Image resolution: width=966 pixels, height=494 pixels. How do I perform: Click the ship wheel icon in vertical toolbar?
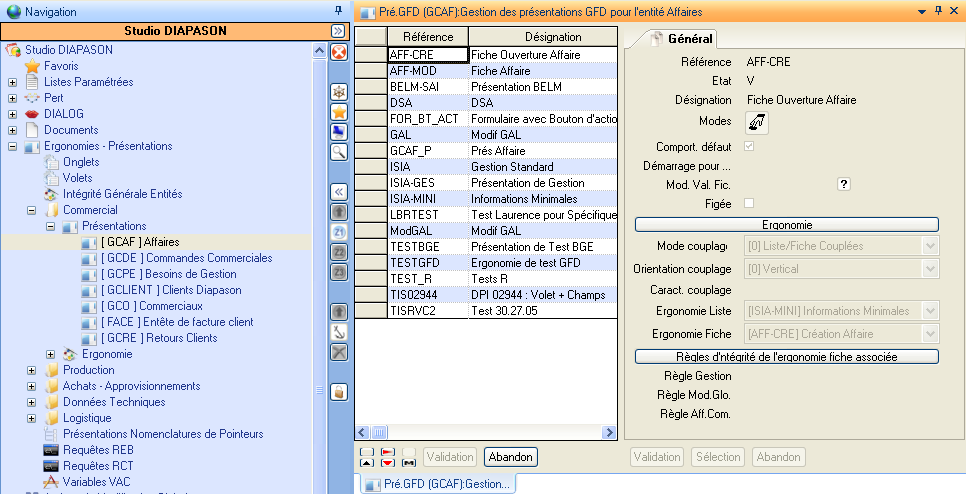point(339,92)
